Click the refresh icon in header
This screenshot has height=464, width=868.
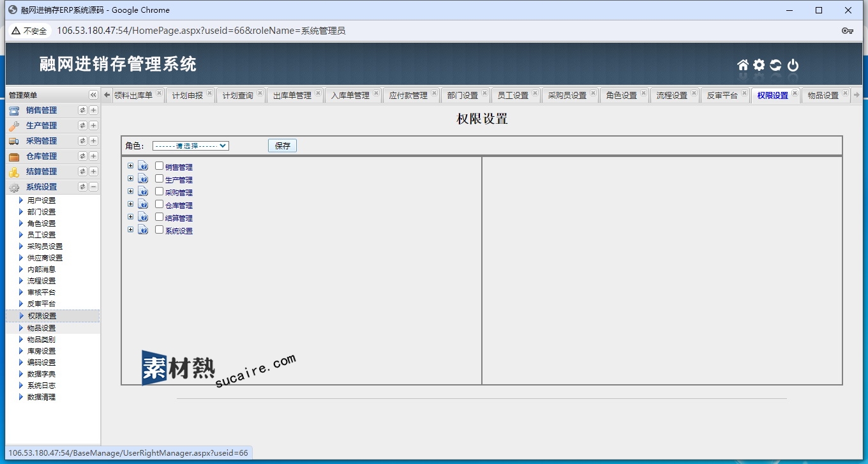(x=775, y=65)
